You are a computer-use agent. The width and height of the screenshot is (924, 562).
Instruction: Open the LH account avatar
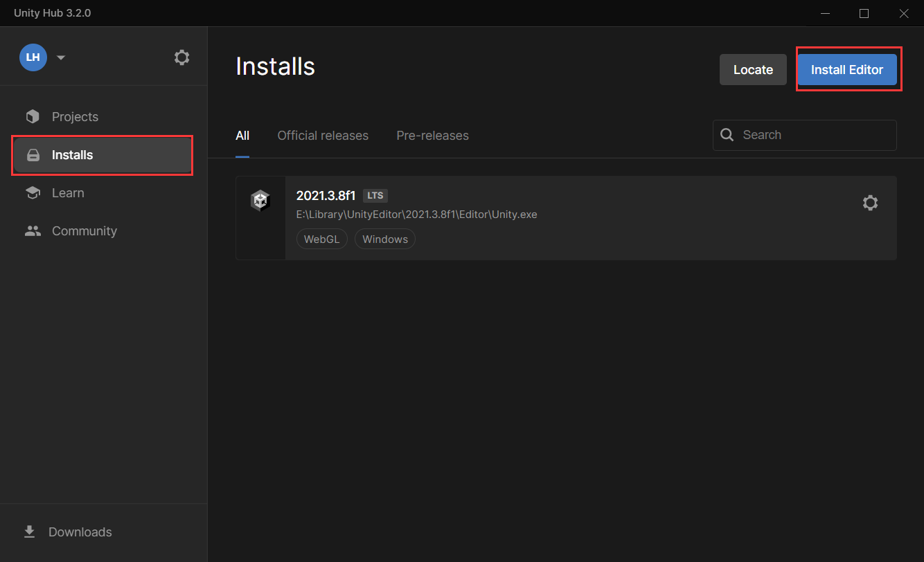(x=33, y=57)
